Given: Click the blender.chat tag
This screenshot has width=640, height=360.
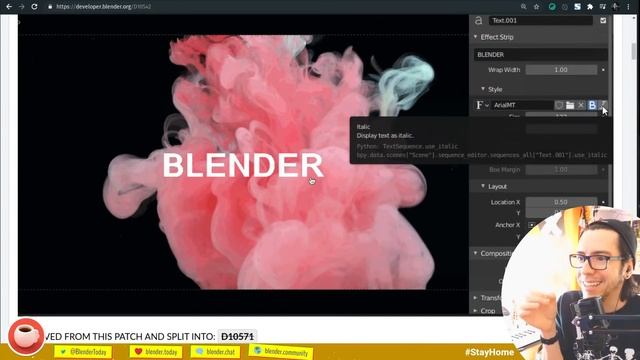Looking at the screenshot, I should (x=215, y=351).
